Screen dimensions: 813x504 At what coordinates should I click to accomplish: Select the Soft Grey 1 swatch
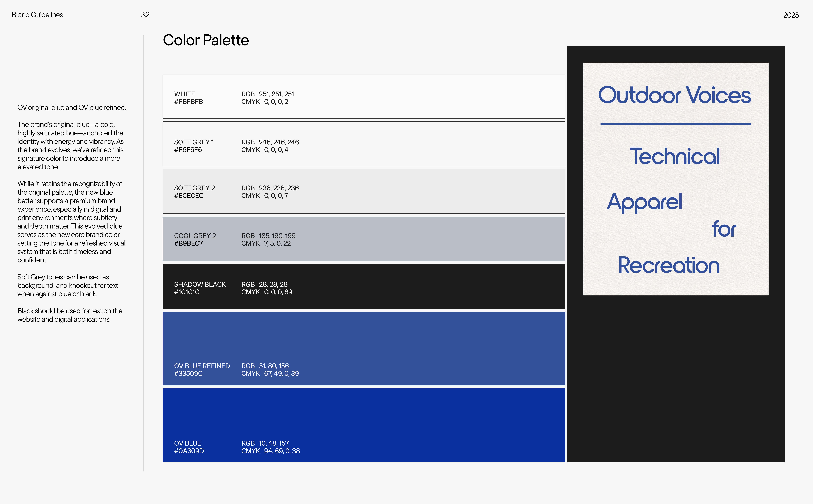[364, 144]
